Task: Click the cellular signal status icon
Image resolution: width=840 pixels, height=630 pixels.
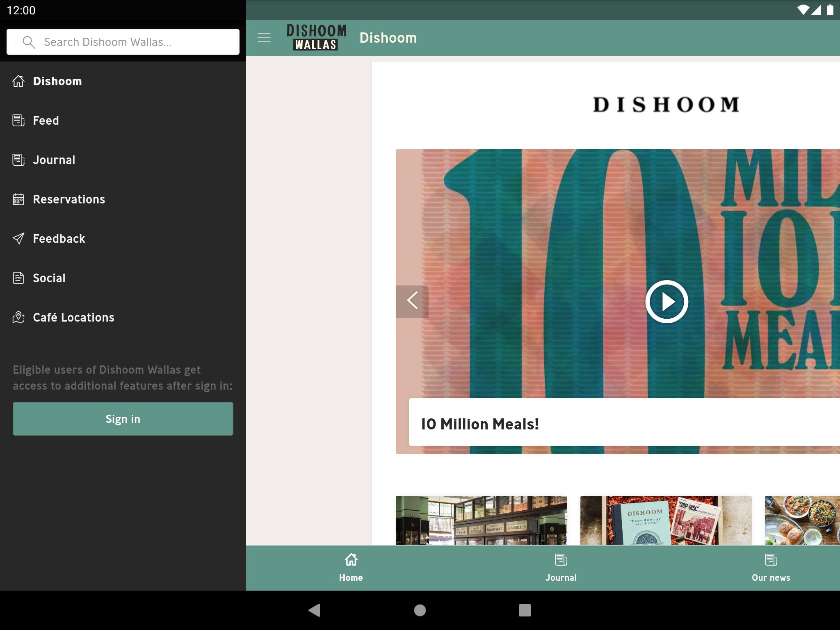Action: coord(816,10)
